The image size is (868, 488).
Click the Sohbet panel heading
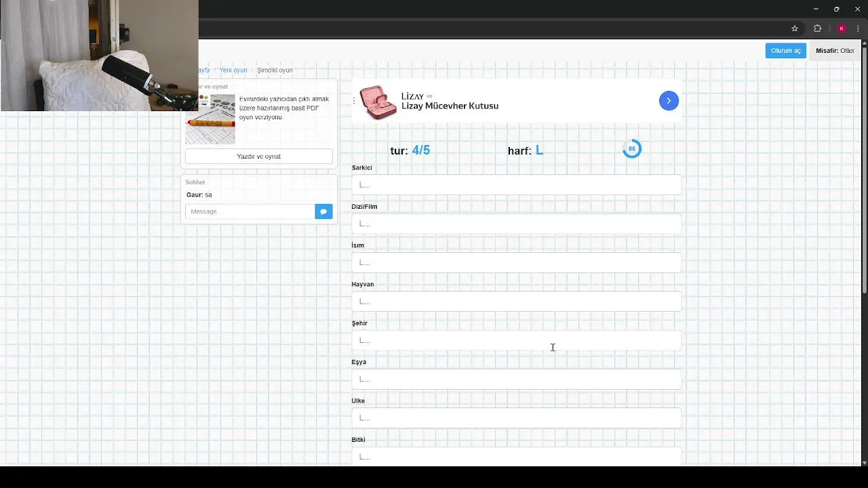click(x=195, y=182)
